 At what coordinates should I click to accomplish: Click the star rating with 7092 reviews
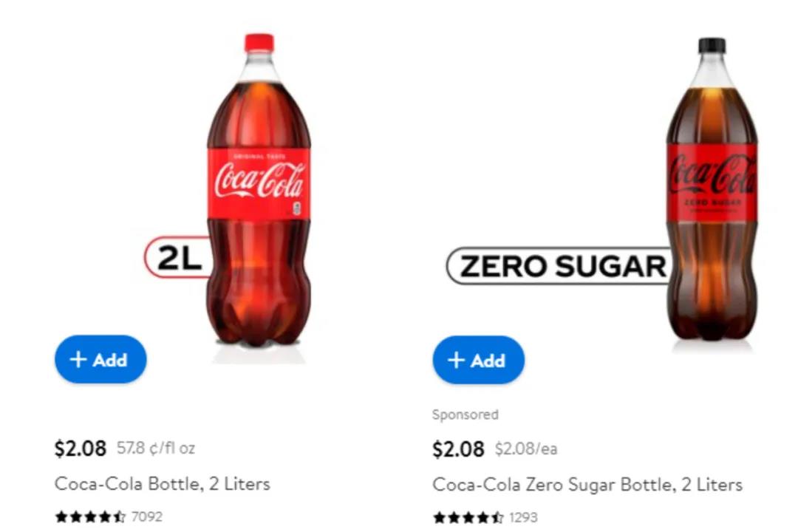pos(90,516)
